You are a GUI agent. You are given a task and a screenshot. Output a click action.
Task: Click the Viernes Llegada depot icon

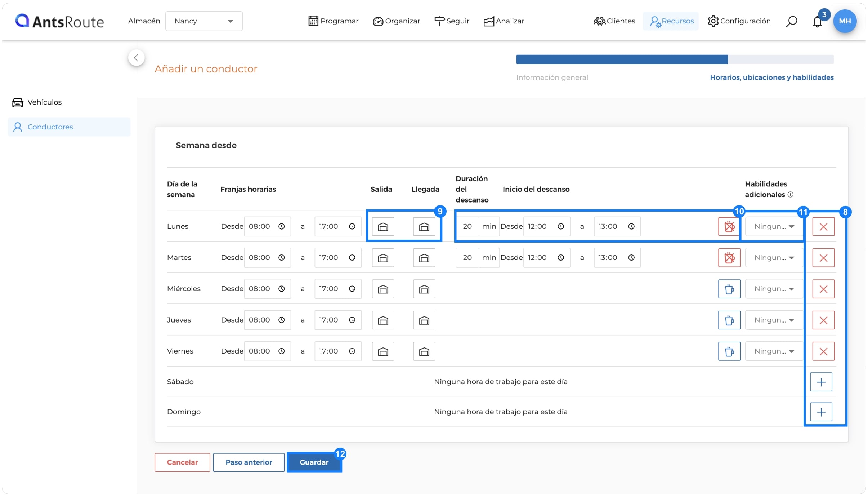[424, 351]
